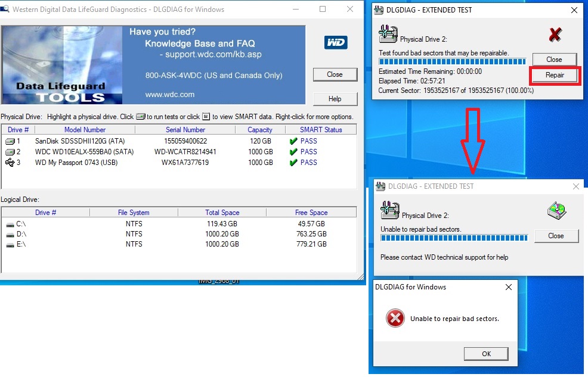Select My Passport USB drive icon
The width and height of the screenshot is (588, 377).
[x=10, y=163]
